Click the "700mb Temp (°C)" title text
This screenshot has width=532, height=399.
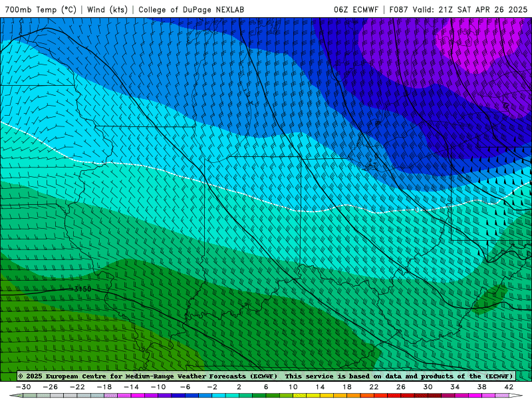(x=41, y=9)
